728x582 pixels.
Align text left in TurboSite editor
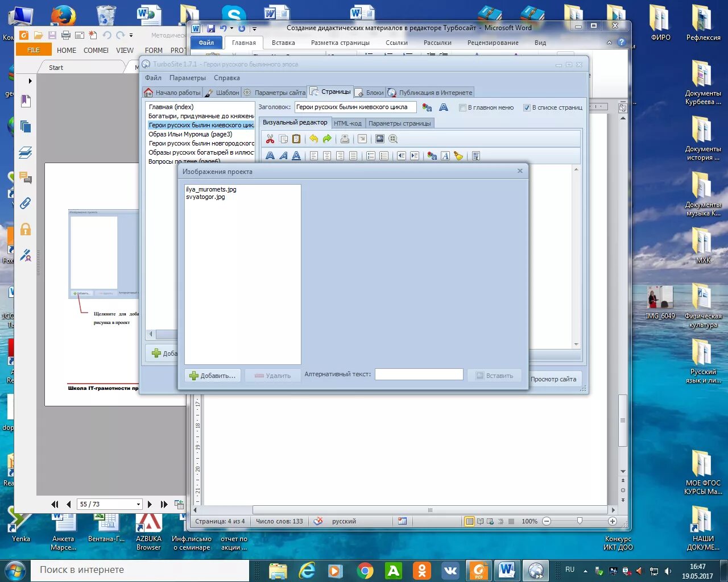314,156
